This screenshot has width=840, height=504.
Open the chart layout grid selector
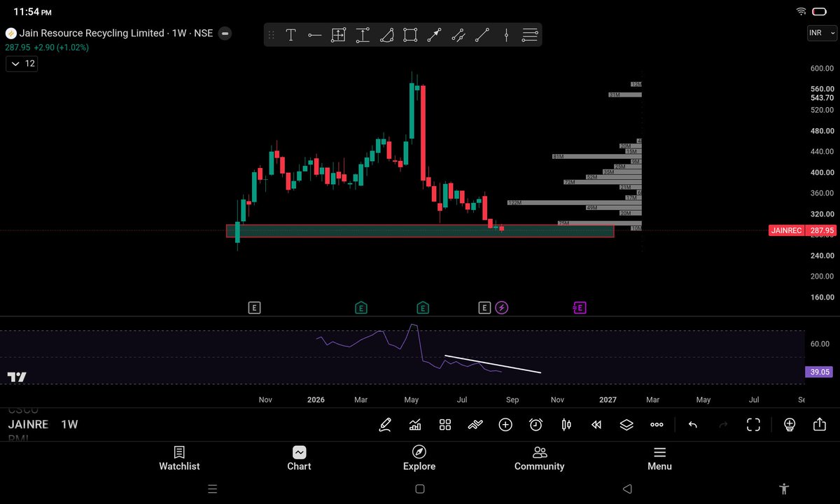tap(445, 424)
